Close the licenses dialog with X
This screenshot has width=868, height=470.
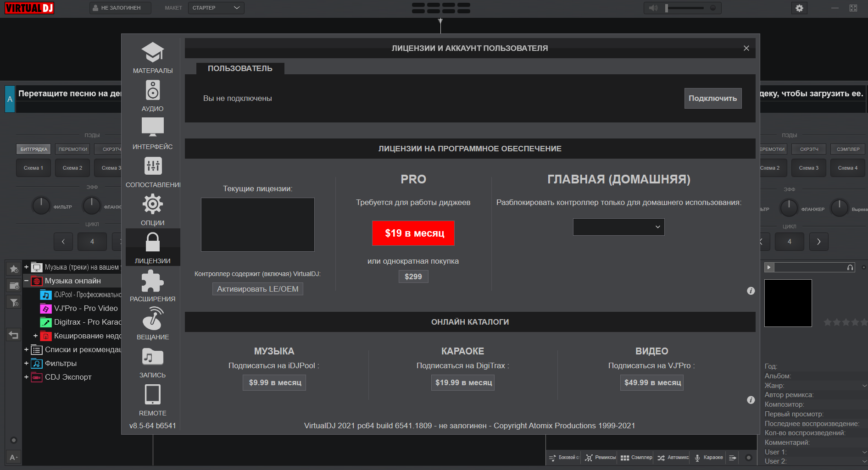(x=746, y=48)
